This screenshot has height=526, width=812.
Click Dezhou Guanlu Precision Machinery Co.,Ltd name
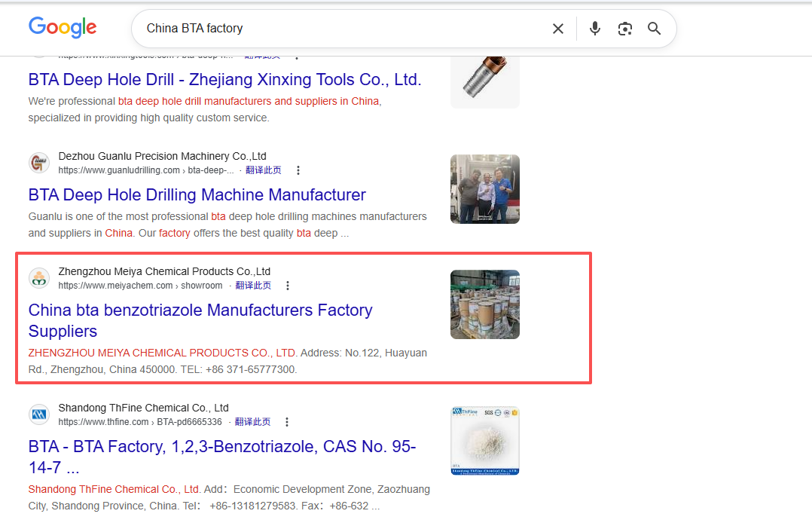click(x=162, y=156)
